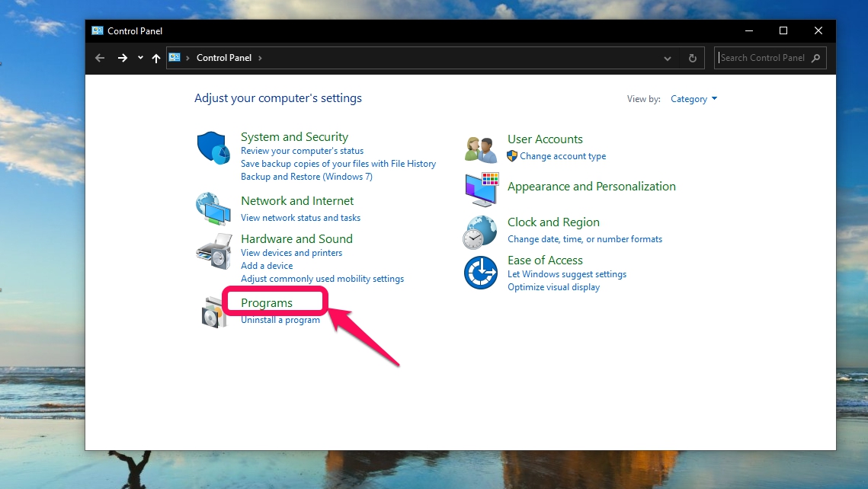Screen dimensions: 868x489
Task: Open Network and Internet category
Action: (x=297, y=201)
